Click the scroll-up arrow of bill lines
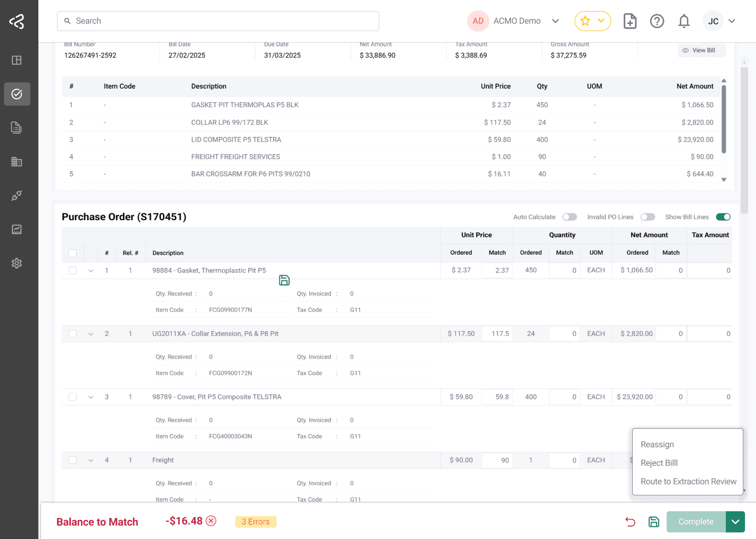 pos(724,80)
